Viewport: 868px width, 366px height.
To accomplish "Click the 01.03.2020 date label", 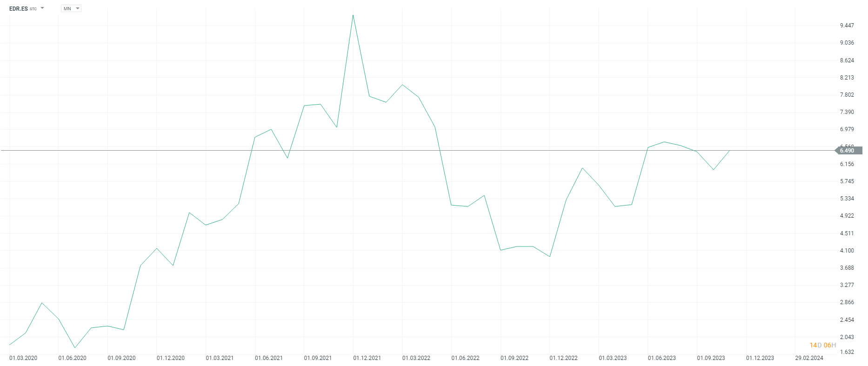I will 23,358.
